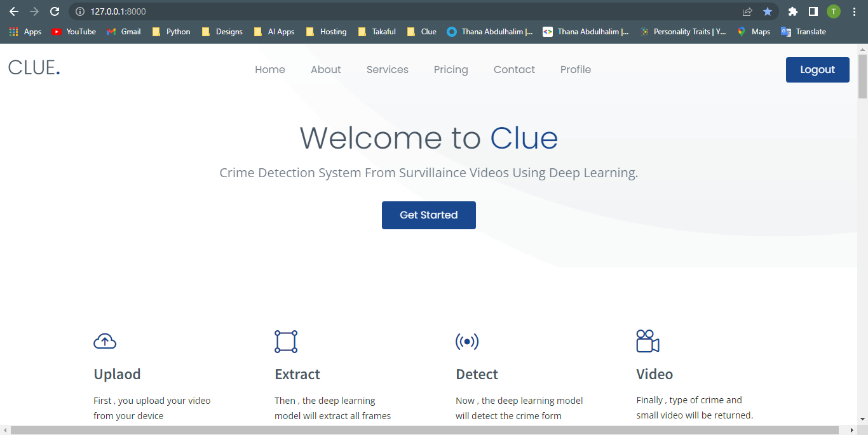868x435 pixels.
Task: Open the Profile nav link
Action: click(576, 70)
